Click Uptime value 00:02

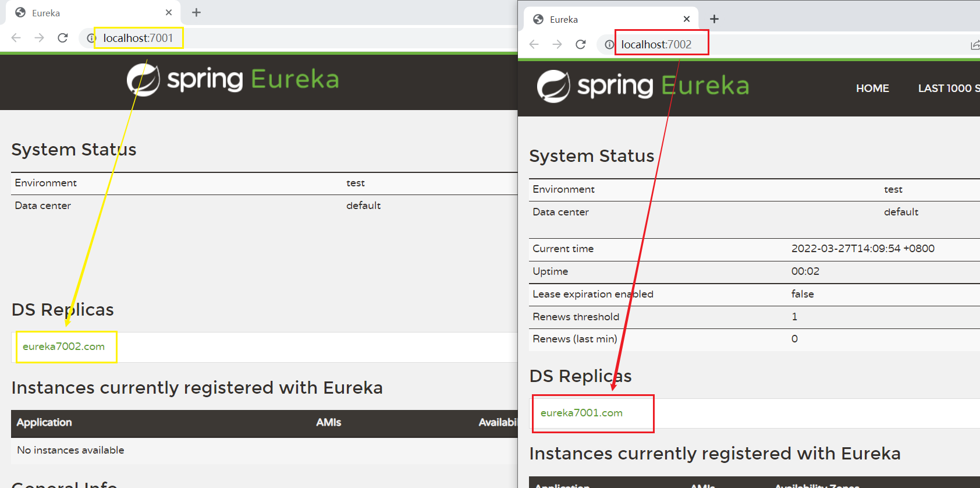[805, 271]
